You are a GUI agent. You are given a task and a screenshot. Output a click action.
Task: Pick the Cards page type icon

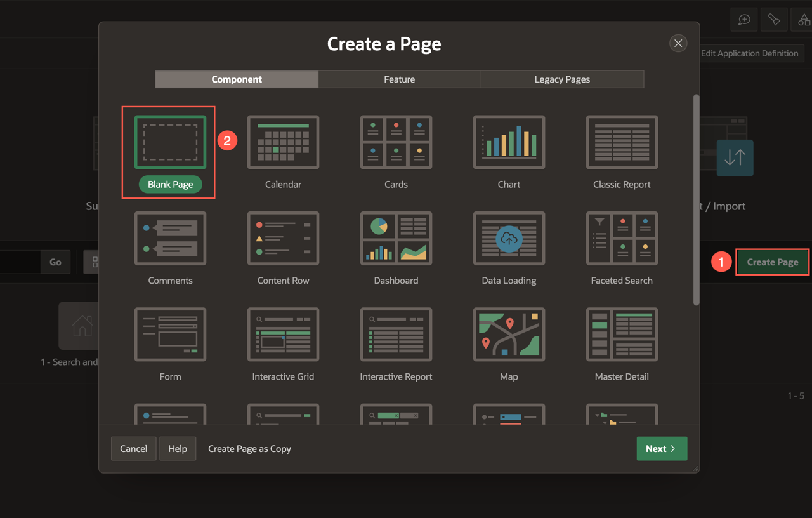(x=396, y=142)
